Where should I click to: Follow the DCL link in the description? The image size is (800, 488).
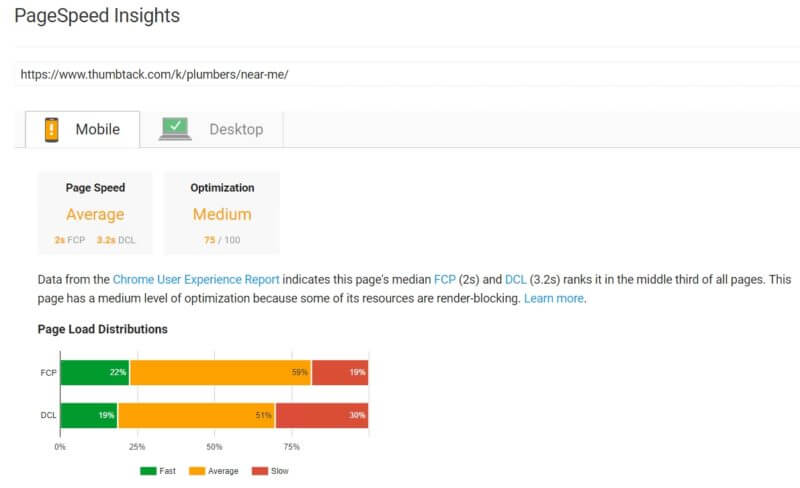coord(515,280)
